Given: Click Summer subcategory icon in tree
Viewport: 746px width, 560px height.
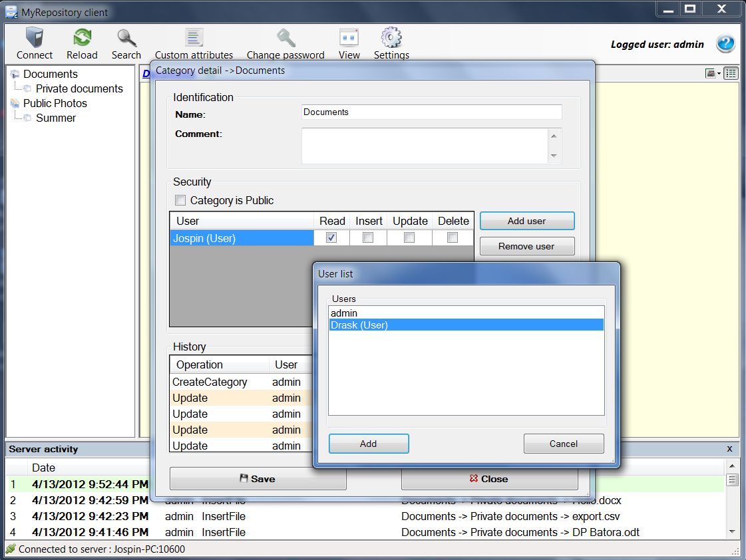Looking at the screenshot, I should pos(27,118).
